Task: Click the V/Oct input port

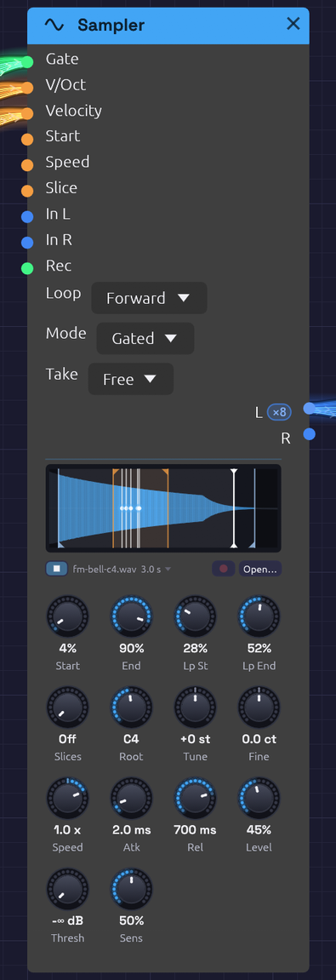Action: tap(27, 88)
